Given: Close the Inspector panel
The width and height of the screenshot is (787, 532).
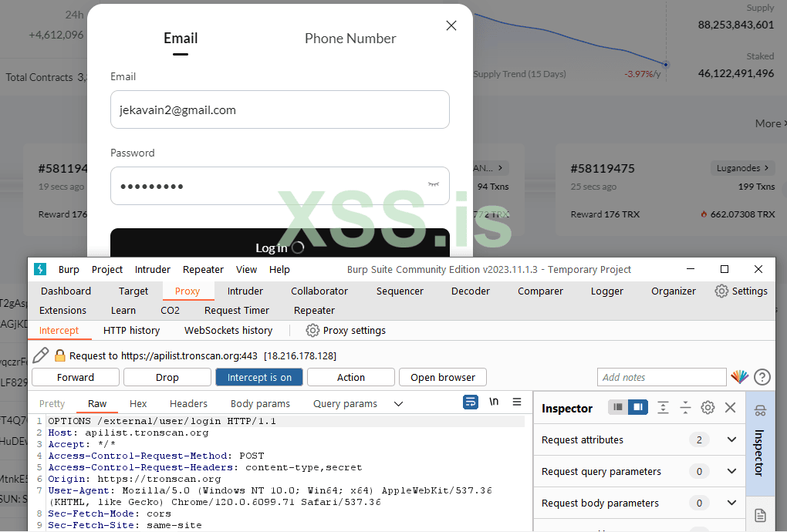Looking at the screenshot, I should pyautogui.click(x=730, y=408).
